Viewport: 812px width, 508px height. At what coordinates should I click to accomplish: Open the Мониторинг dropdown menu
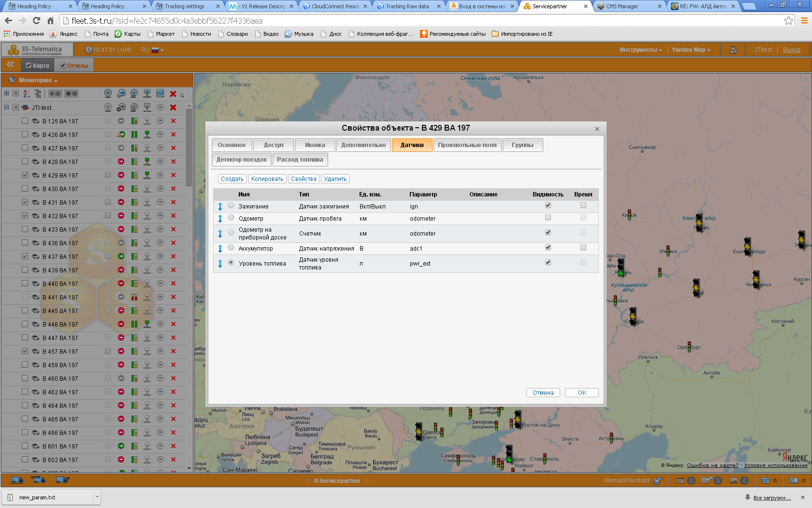click(38, 80)
